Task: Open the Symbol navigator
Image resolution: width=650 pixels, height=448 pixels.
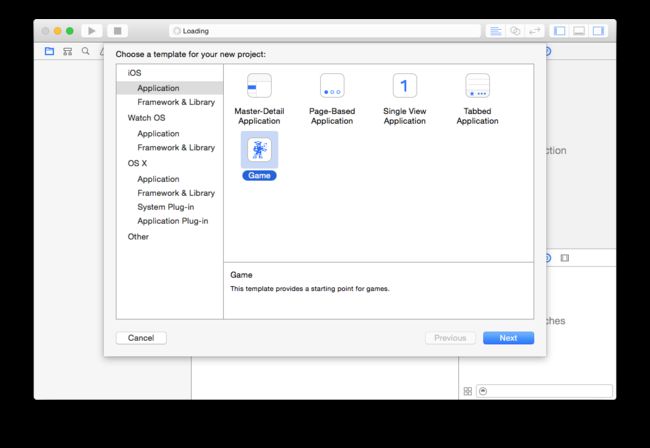Action: 68,51
